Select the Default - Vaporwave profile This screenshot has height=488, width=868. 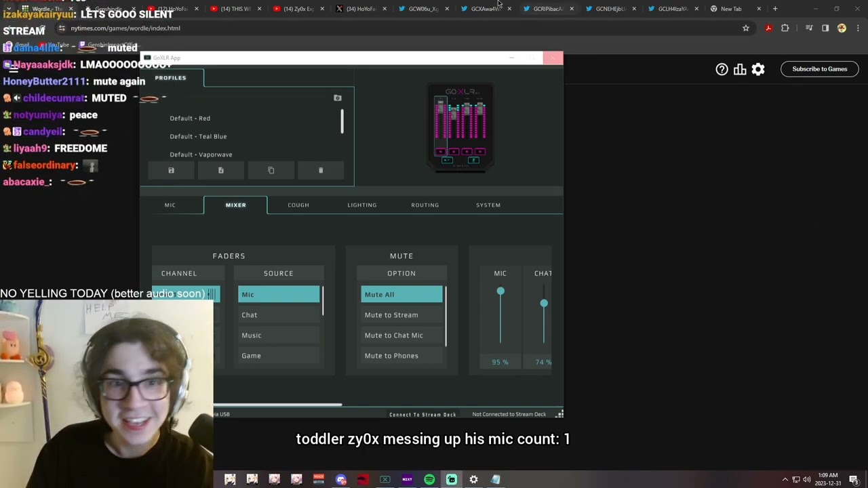201,155
